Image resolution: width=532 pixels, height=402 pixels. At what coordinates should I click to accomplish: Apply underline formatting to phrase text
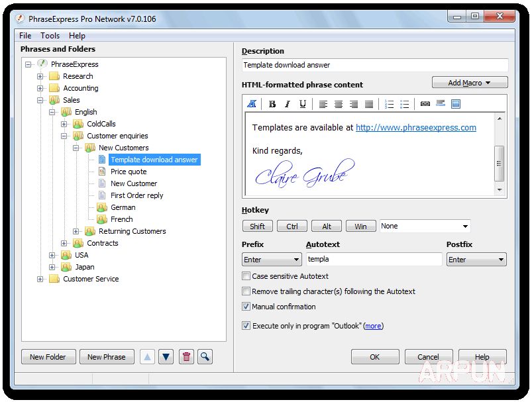pos(303,104)
